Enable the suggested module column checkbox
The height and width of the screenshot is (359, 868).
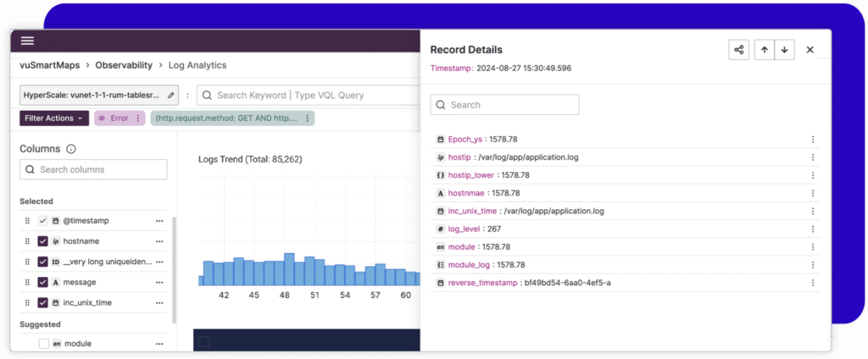43,344
